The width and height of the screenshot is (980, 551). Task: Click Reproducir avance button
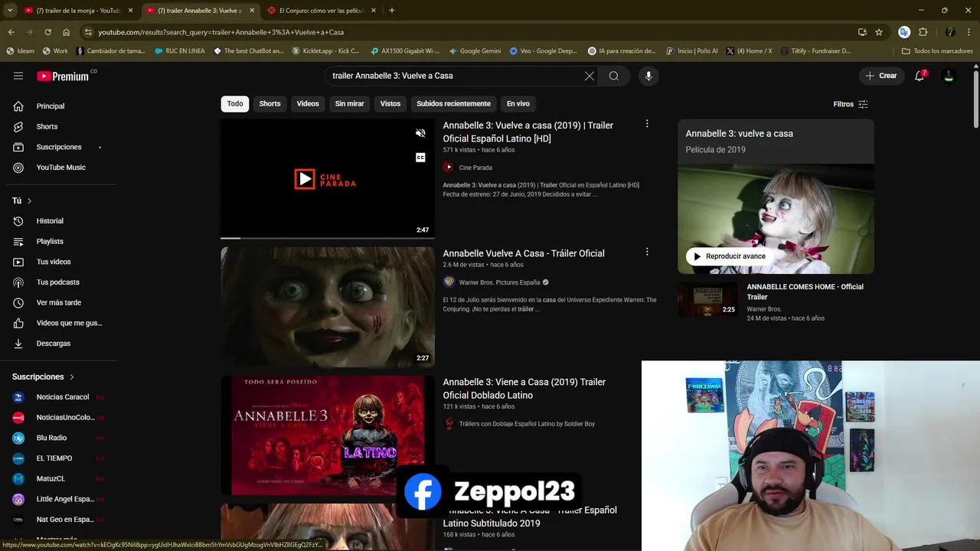tap(729, 256)
